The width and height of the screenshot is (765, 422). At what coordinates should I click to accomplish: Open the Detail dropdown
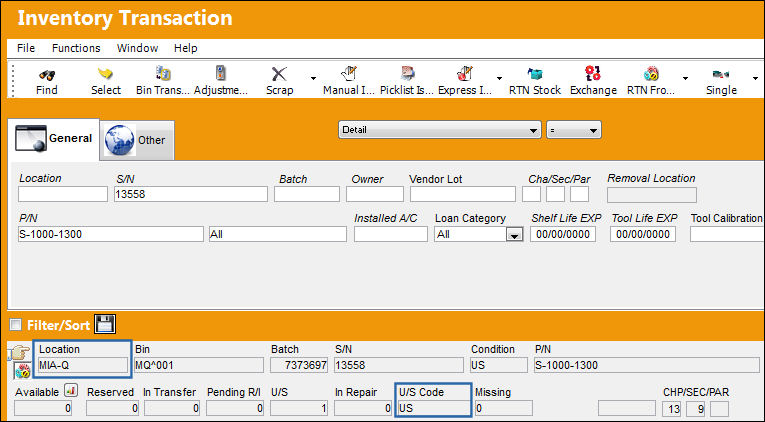click(x=440, y=130)
